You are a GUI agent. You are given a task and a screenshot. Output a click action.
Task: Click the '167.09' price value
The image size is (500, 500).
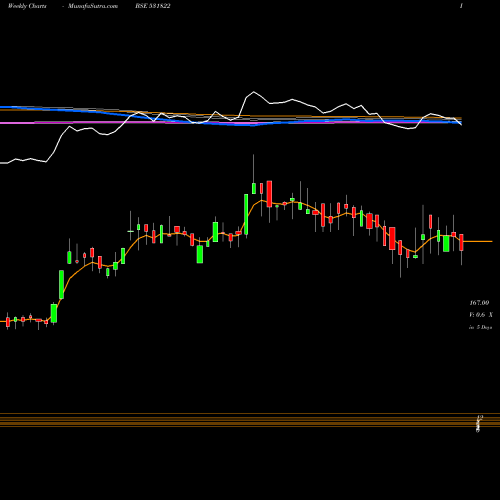tap(479, 303)
